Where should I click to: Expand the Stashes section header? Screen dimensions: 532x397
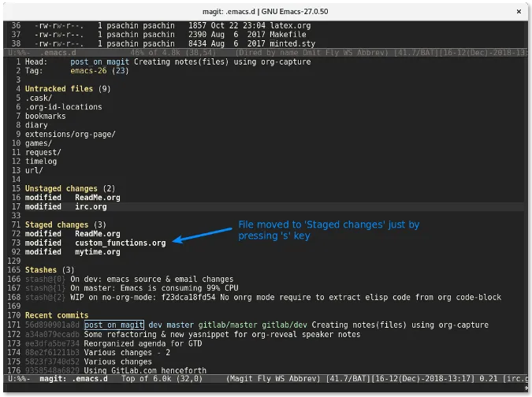42,270
